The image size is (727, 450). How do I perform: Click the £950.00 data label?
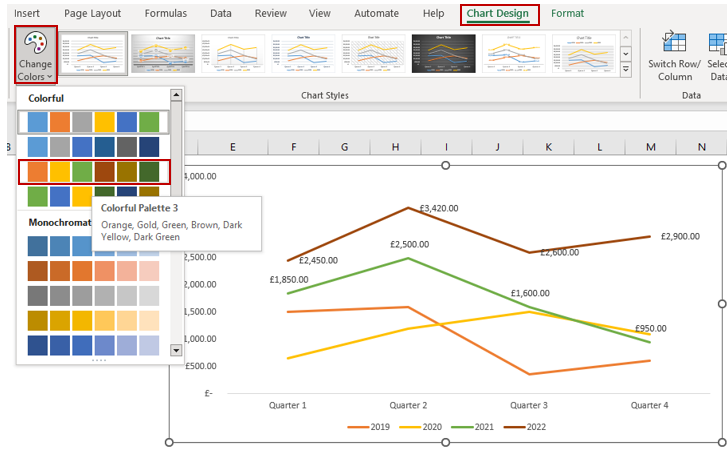click(x=650, y=329)
